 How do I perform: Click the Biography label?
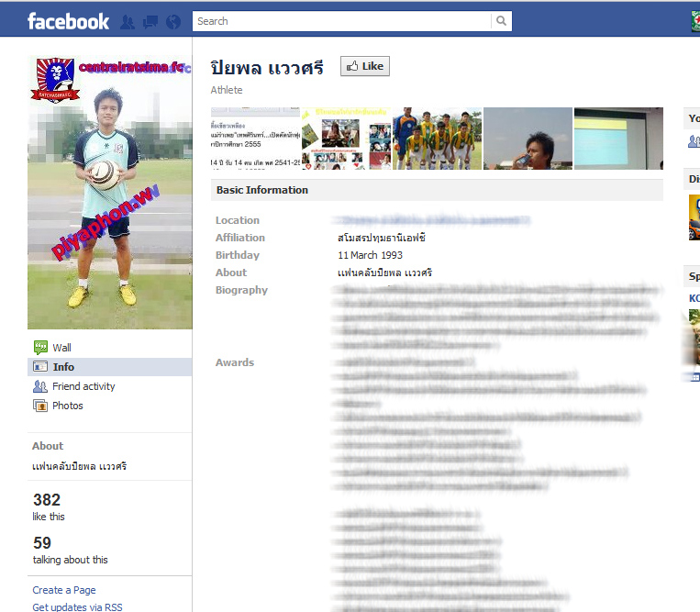coord(241,290)
